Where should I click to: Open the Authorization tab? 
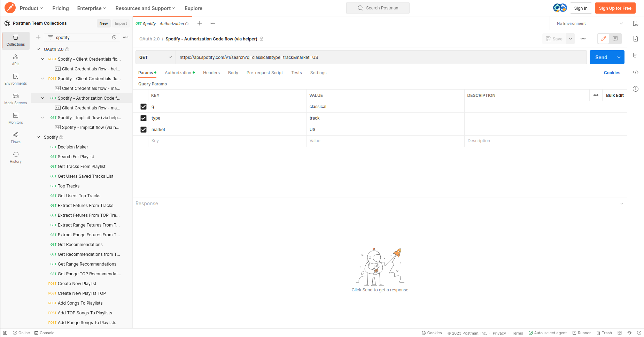pos(178,72)
